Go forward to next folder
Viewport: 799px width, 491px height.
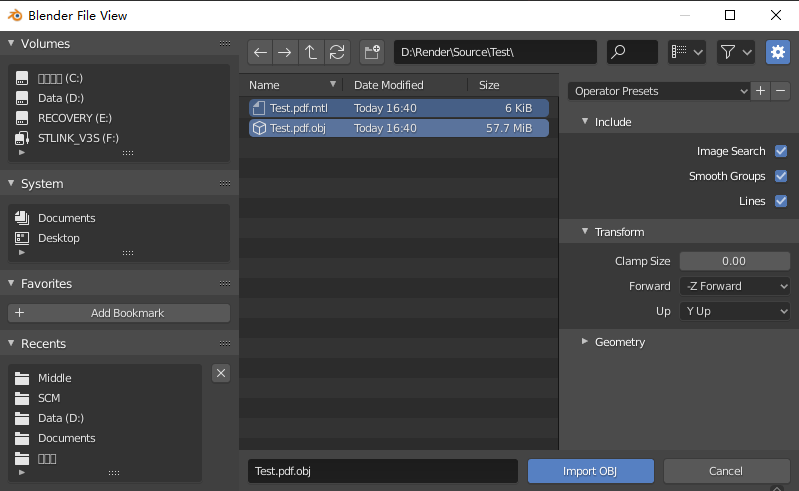pos(285,52)
